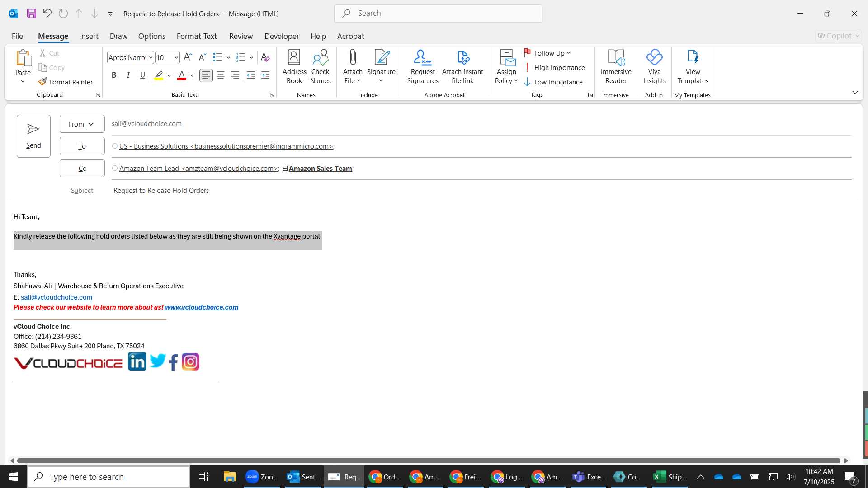The width and height of the screenshot is (868, 488).
Task: Click the Save icon in title bar
Action: point(31,14)
